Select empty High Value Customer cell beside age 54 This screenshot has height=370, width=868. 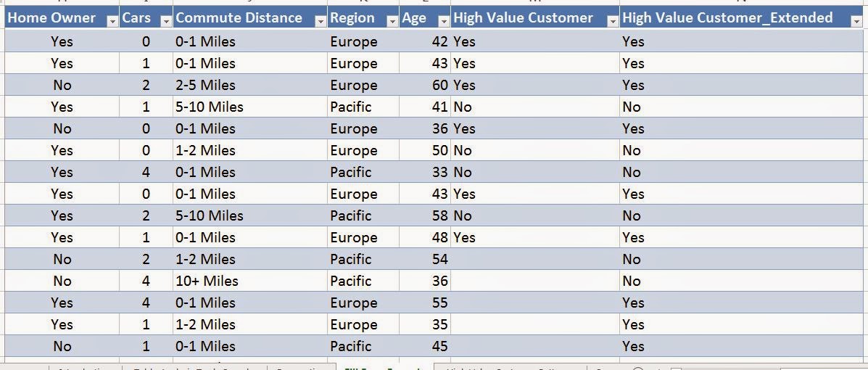point(535,259)
